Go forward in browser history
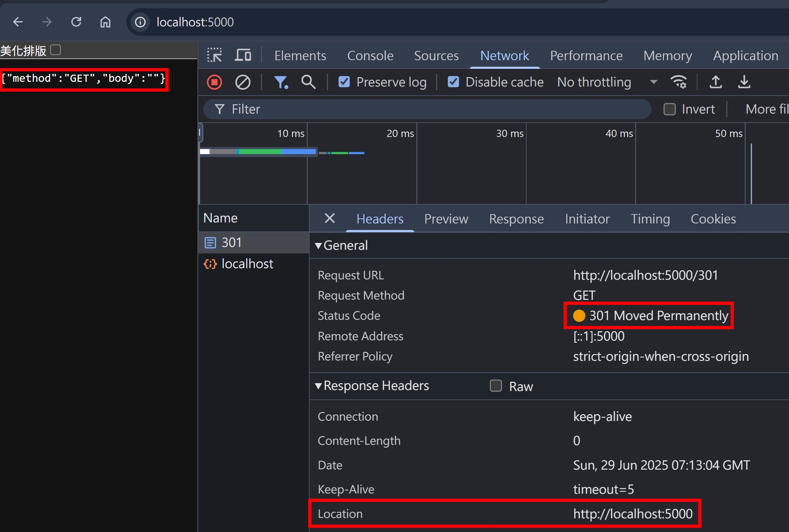 47,22
